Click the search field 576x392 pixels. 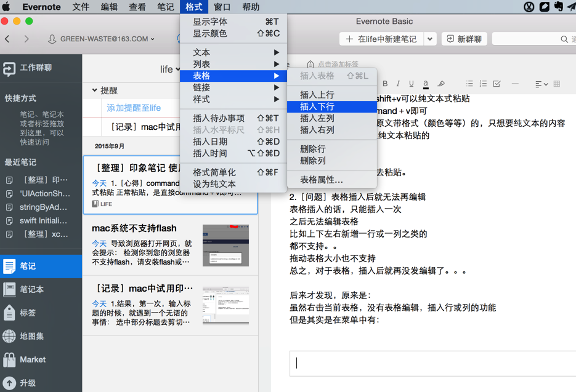tap(533, 39)
